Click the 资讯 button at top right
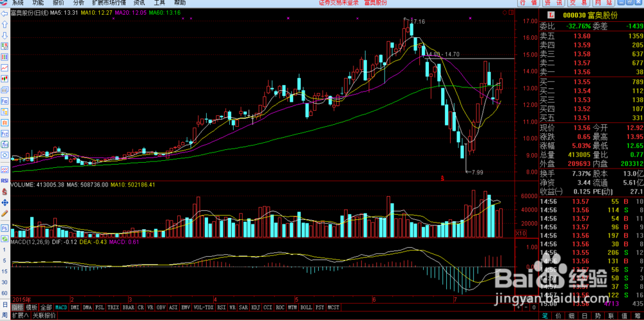This screenshot has width=644, height=321. pyautogui.click(x=553, y=3)
